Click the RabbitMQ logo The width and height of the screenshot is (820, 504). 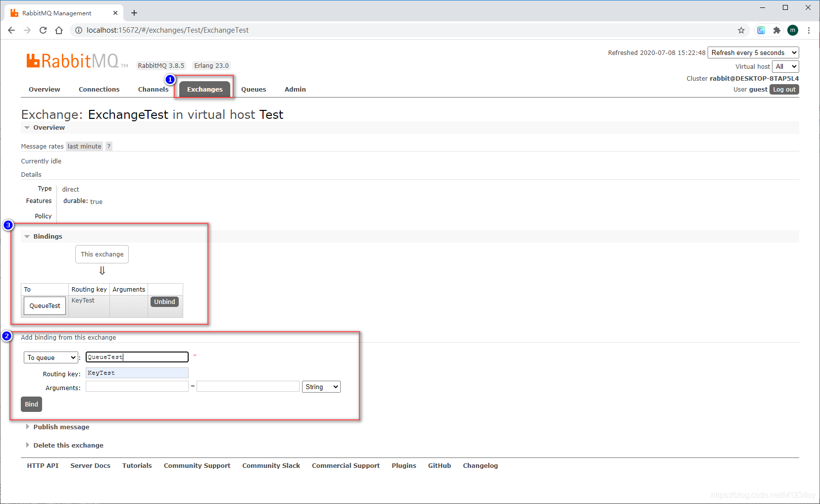tap(77, 61)
